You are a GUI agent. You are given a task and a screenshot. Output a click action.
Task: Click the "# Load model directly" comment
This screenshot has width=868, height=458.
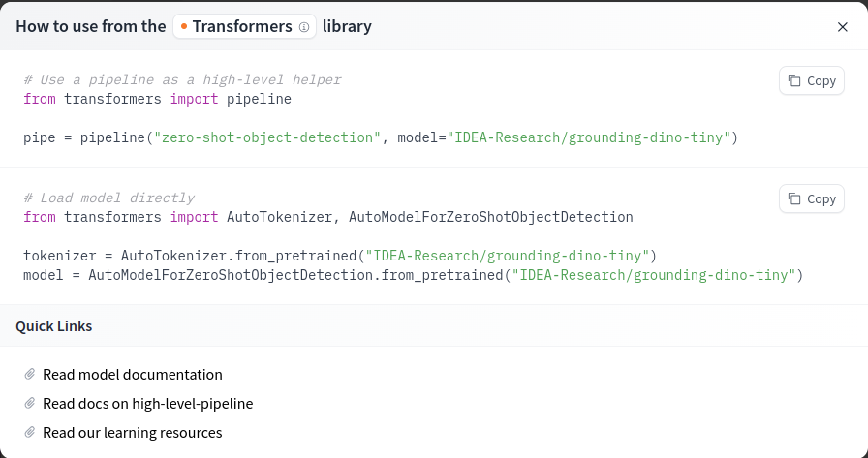(x=108, y=198)
